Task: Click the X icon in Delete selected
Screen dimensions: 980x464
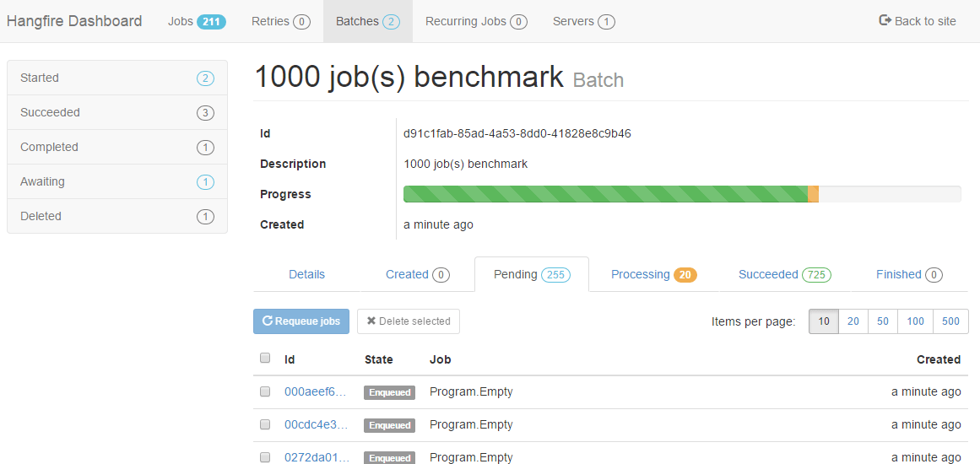Action: click(x=371, y=321)
